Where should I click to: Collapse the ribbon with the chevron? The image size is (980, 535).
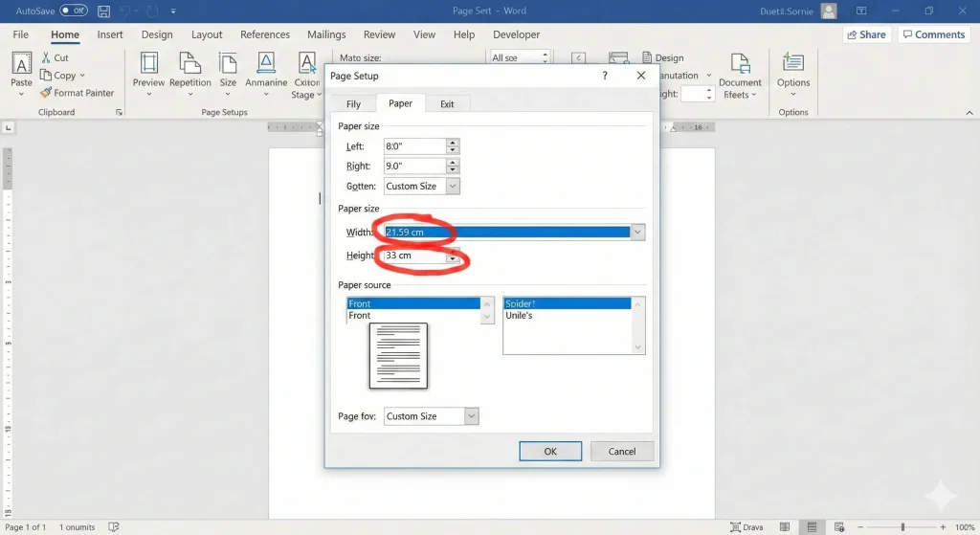coord(969,113)
